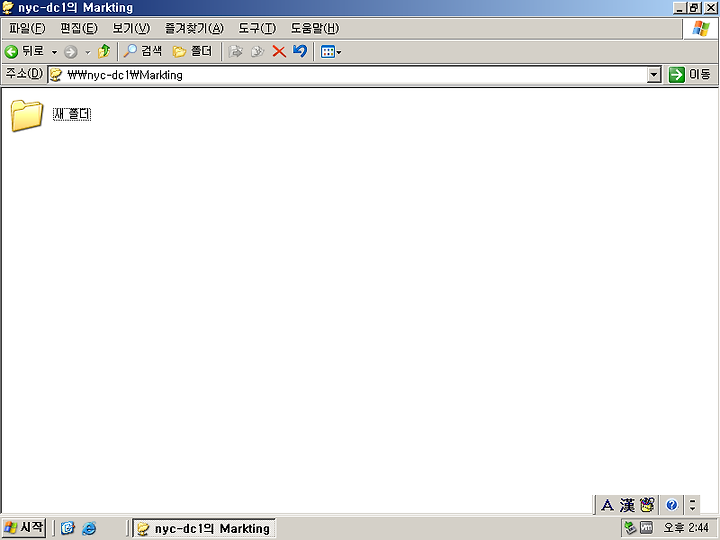The image size is (720, 540).
Task: Click the address bar path field
Action: tap(347, 75)
